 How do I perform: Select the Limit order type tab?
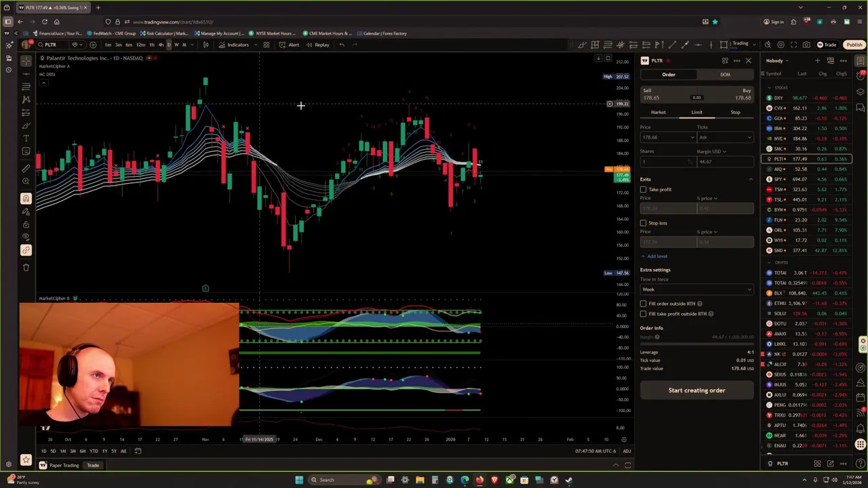pyautogui.click(x=696, y=113)
